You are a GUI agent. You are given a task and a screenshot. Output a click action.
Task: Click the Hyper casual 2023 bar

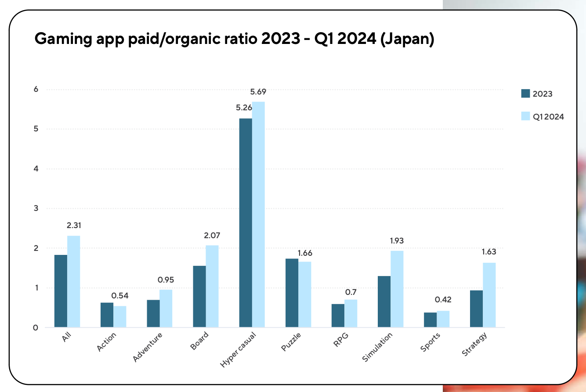(x=246, y=223)
